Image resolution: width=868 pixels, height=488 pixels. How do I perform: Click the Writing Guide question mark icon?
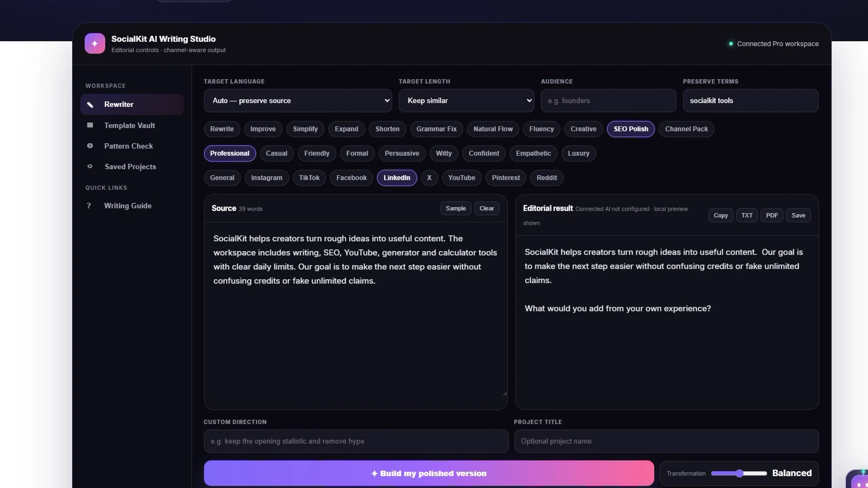[89, 206]
